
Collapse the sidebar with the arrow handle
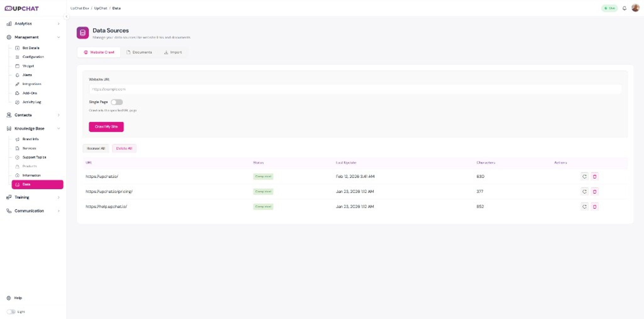(66, 17)
